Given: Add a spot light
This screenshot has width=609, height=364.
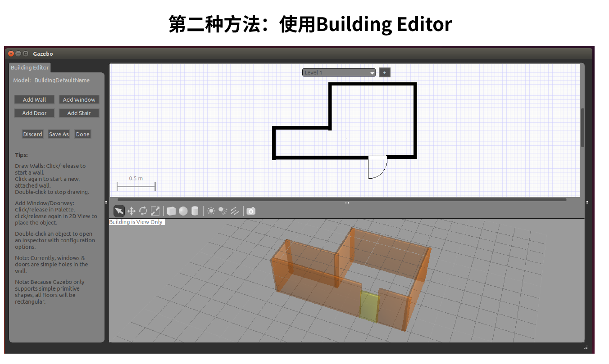Looking at the screenshot, I should 223,211.
